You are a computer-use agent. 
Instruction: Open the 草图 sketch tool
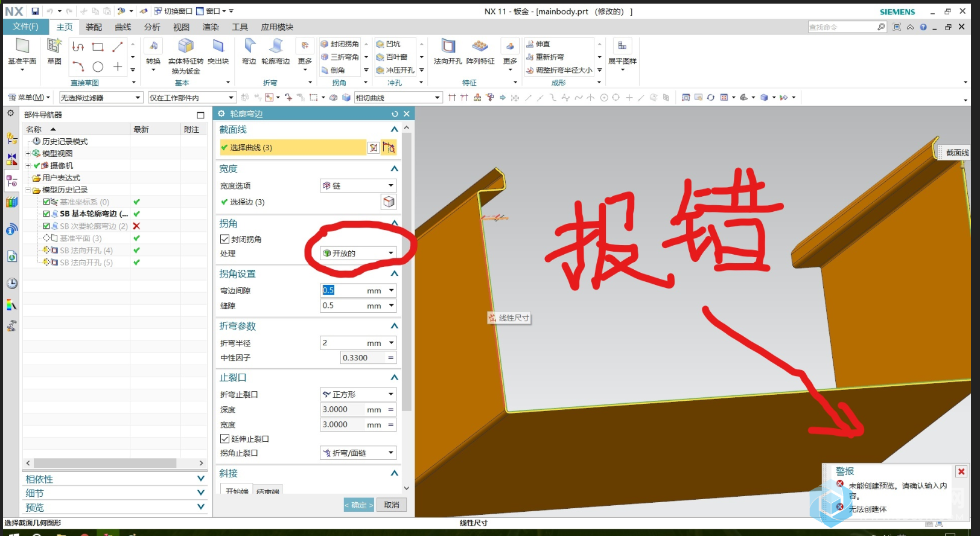click(x=54, y=52)
